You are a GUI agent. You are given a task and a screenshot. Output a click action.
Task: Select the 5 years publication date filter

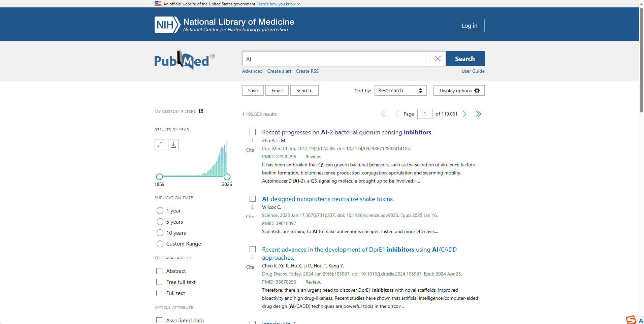tap(160, 222)
